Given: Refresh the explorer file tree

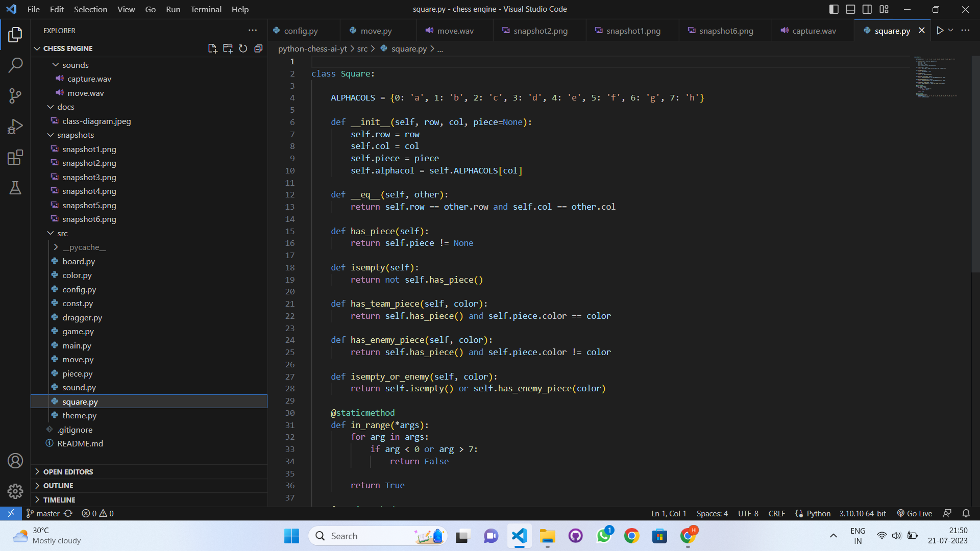Looking at the screenshot, I should coord(243,48).
